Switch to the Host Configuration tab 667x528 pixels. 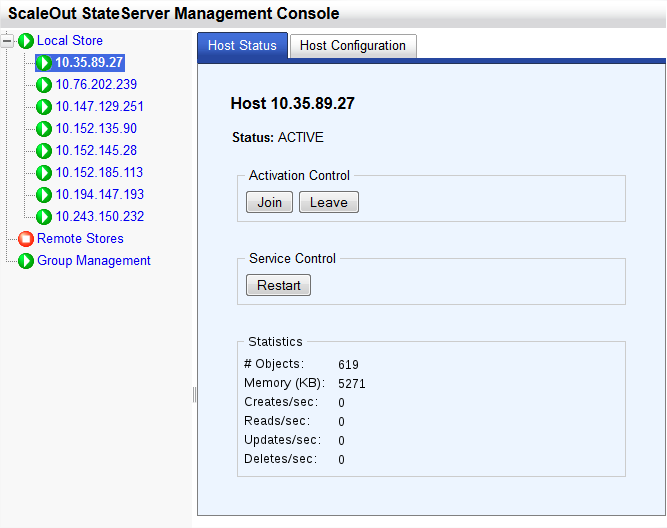(353, 46)
